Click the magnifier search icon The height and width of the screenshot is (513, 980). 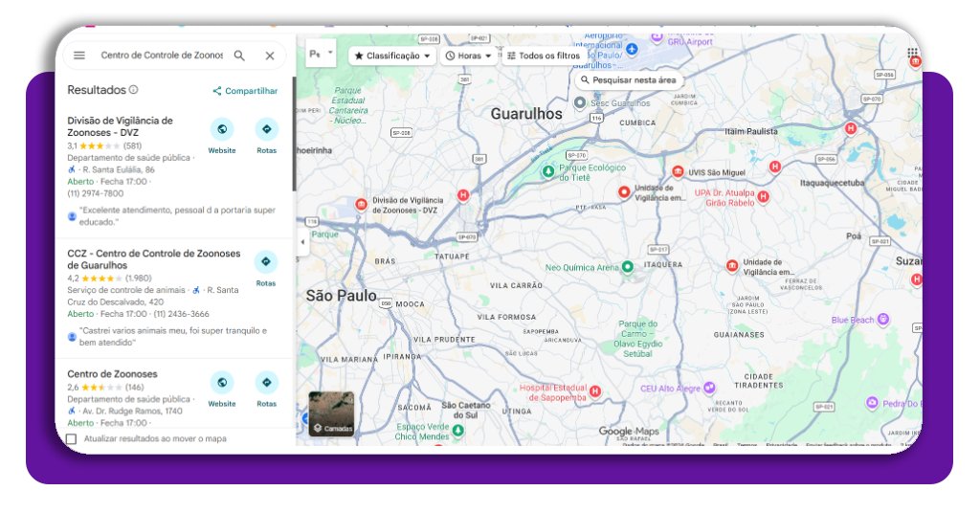pyautogui.click(x=239, y=56)
